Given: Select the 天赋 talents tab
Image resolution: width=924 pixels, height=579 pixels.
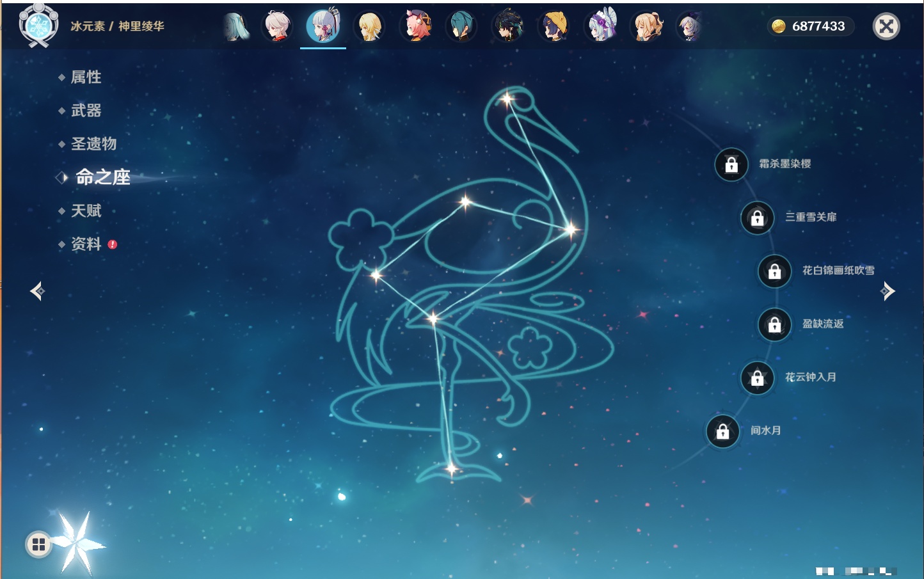Looking at the screenshot, I should coord(86,210).
